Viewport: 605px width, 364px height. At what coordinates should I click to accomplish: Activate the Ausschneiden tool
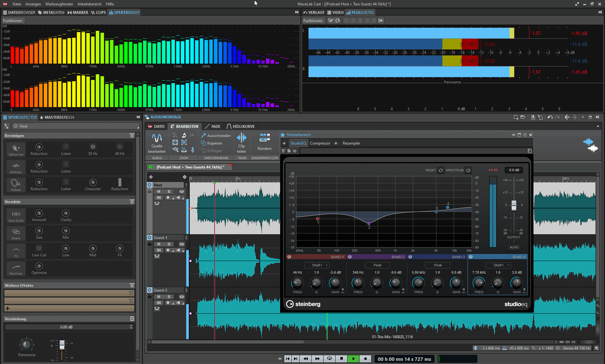pos(216,135)
